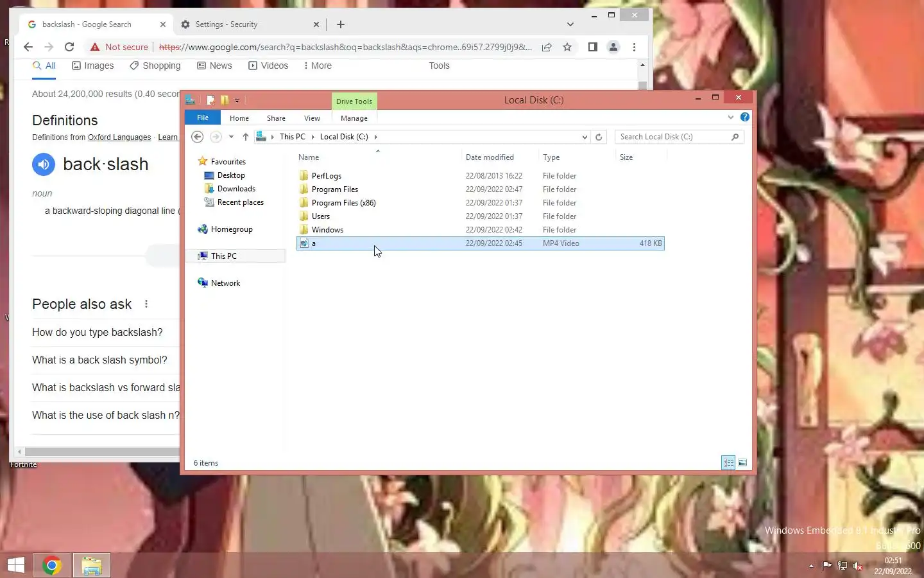Open the Images tab in Google results

(x=92, y=66)
